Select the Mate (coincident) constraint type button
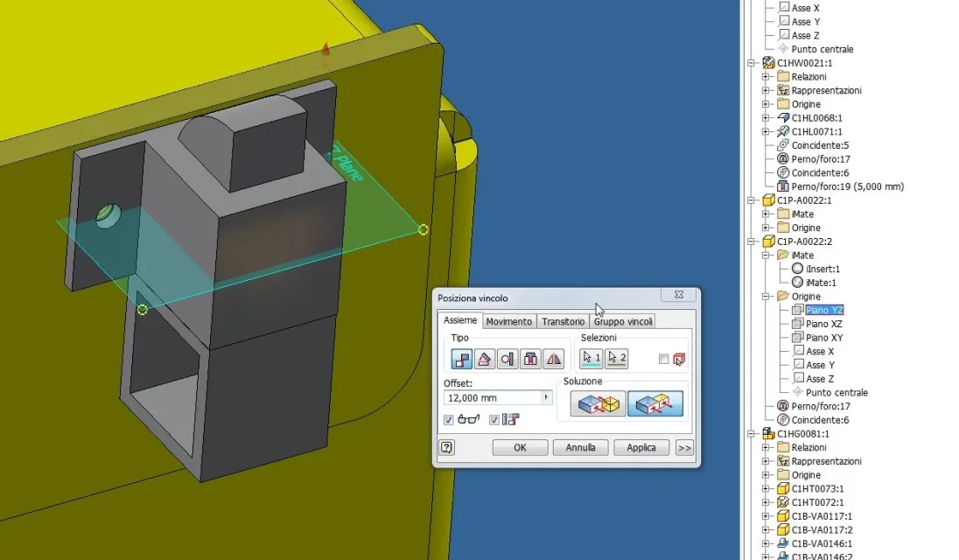 461,359
